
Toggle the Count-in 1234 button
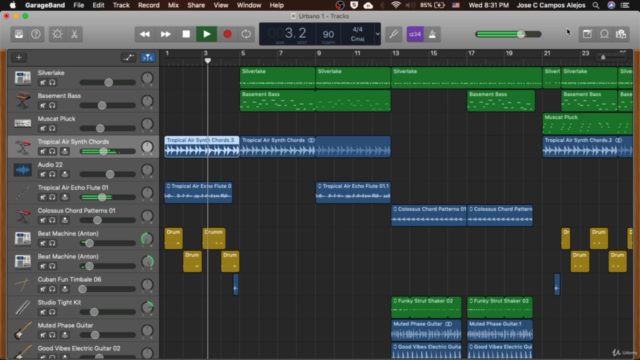pos(415,34)
